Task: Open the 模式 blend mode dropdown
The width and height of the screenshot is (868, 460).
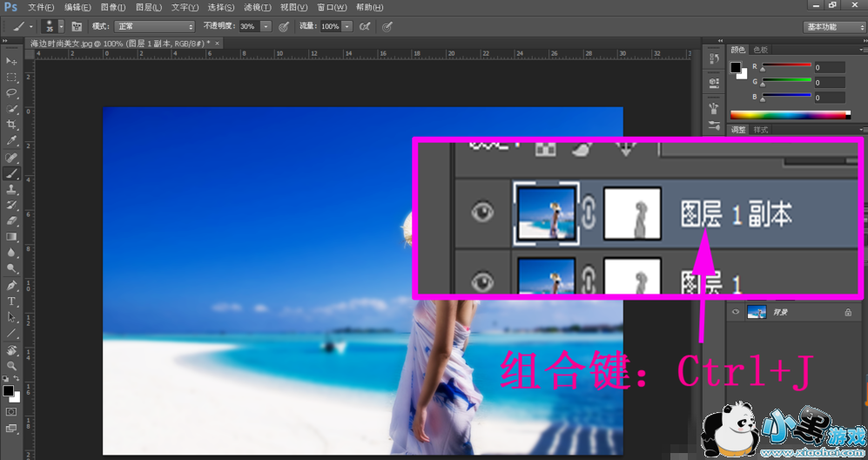Action: click(x=155, y=27)
